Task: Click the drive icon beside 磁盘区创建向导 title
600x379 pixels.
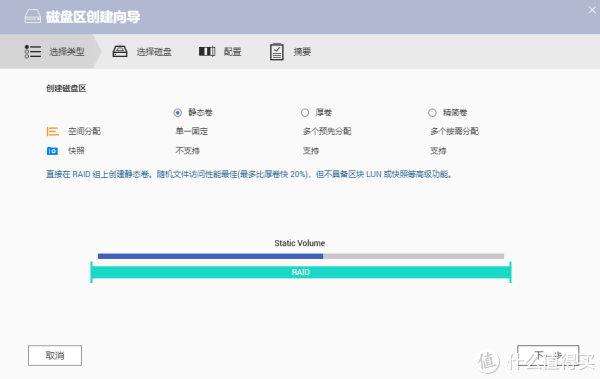Action: coord(33,16)
